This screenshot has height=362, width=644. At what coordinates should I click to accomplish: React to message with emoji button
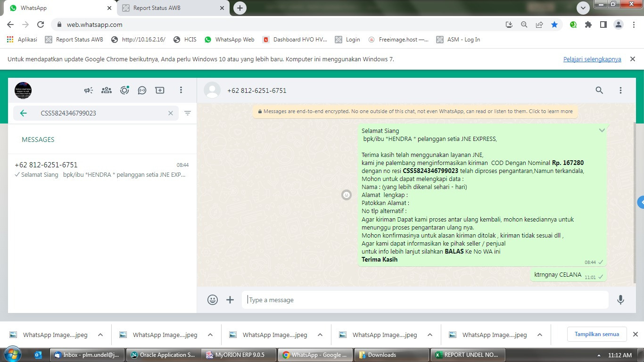coord(347,195)
